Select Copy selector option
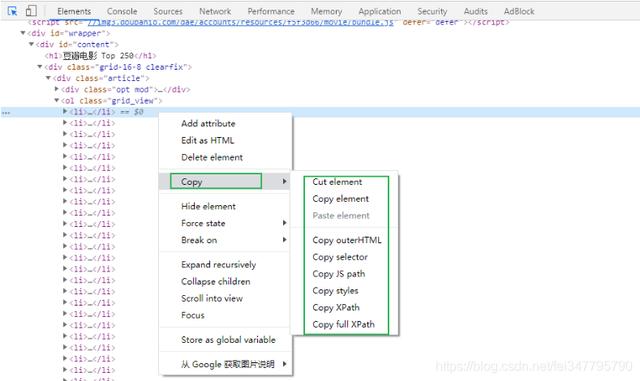640x381 pixels. pos(340,257)
